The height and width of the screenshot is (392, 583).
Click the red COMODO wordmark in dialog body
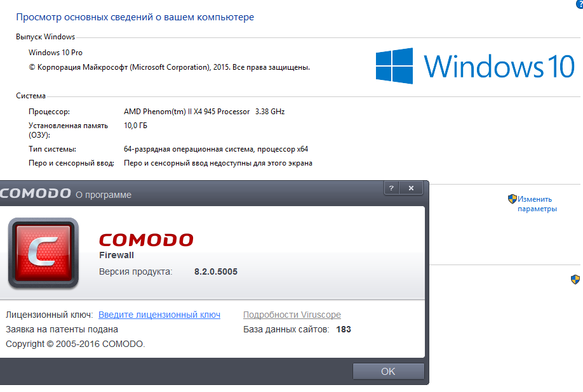[x=146, y=240]
